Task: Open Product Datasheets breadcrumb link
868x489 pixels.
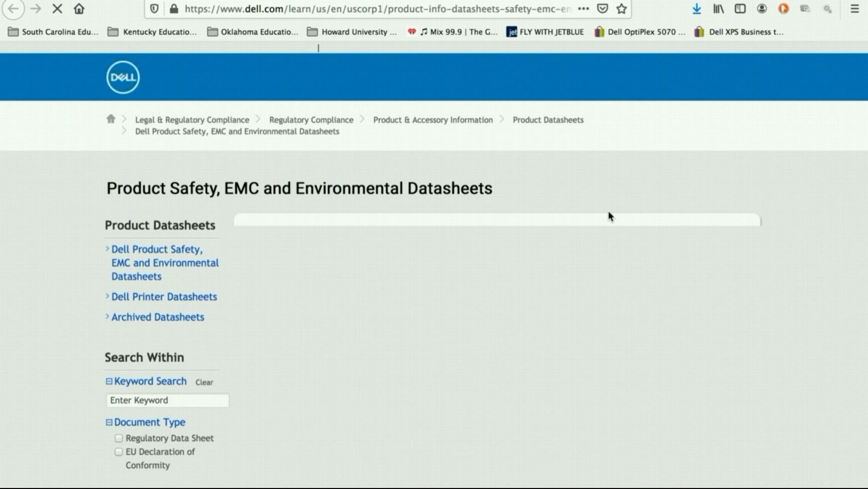Action: [x=548, y=120]
